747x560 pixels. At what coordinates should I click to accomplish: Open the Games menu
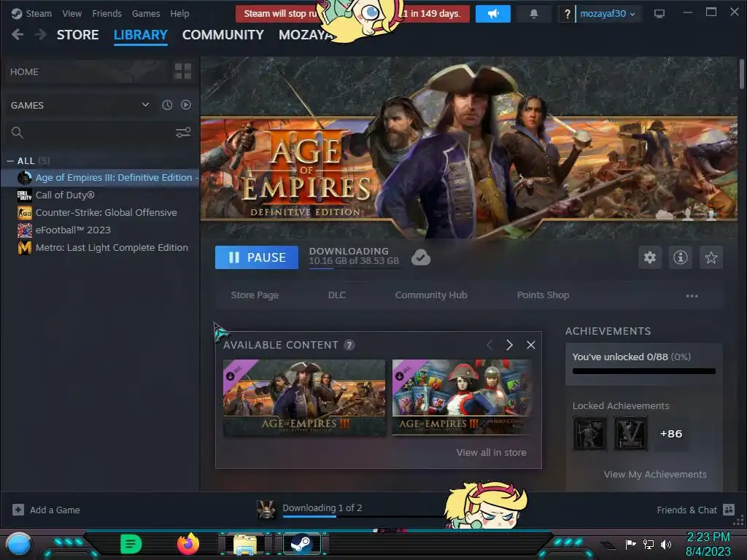tap(146, 14)
